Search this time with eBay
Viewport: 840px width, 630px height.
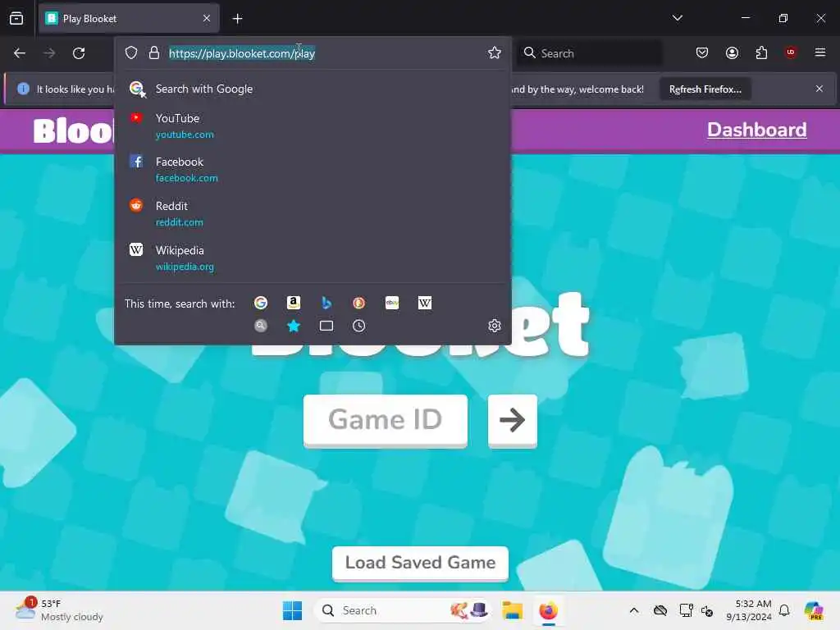point(392,304)
